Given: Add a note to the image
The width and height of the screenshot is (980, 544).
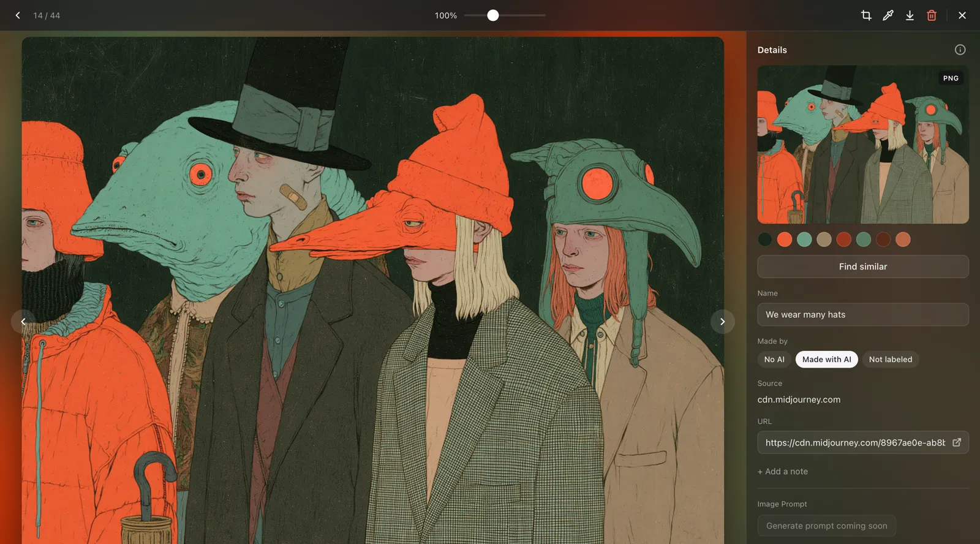Looking at the screenshot, I should 783,472.
